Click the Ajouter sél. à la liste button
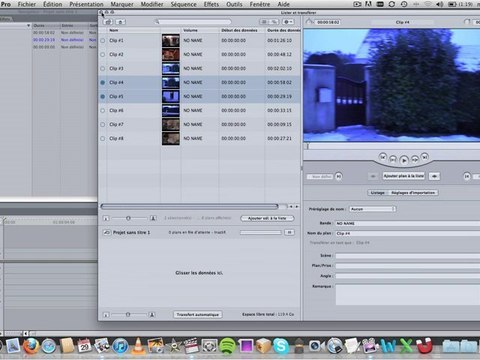This screenshot has width=480, height=360. (x=267, y=218)
